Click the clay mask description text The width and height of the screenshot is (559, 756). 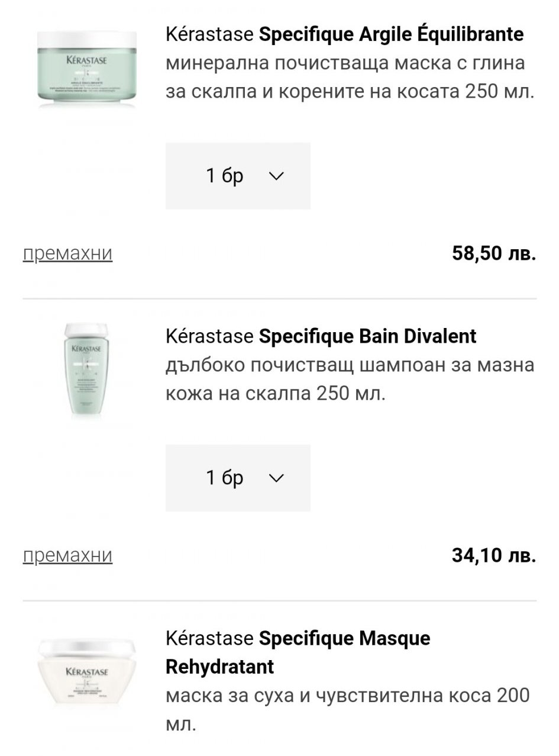[350, 77]
